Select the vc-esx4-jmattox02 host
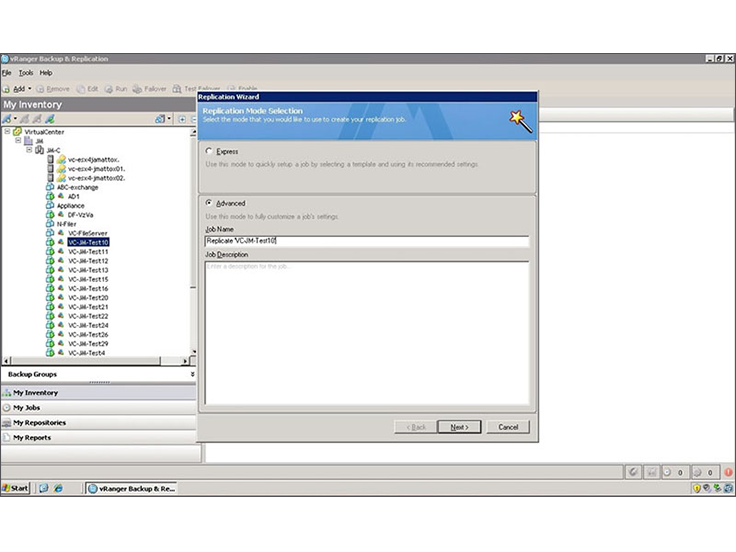Viewport: 736px width, 552px height. pyautogui.click(x=96, y=178)
